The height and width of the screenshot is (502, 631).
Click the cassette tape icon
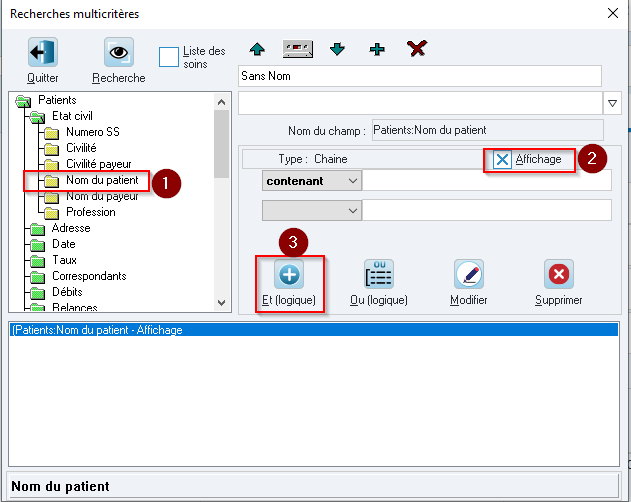297,49
